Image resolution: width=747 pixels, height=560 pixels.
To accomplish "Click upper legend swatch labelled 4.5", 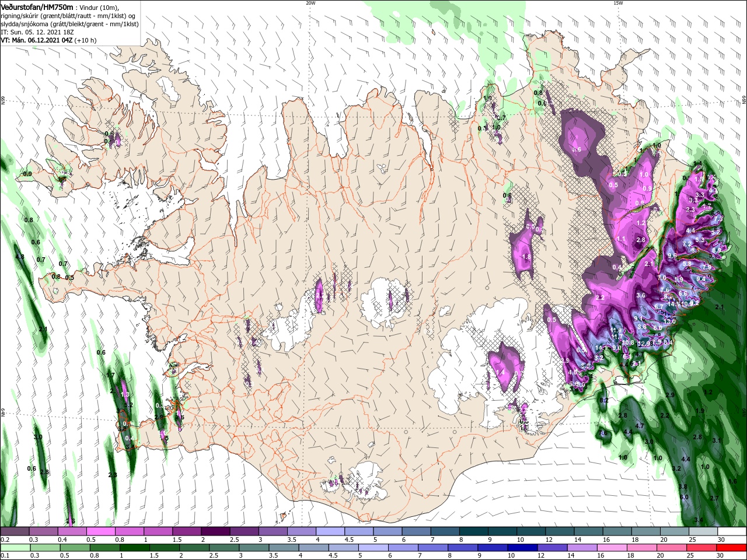I will click(359, 531).
